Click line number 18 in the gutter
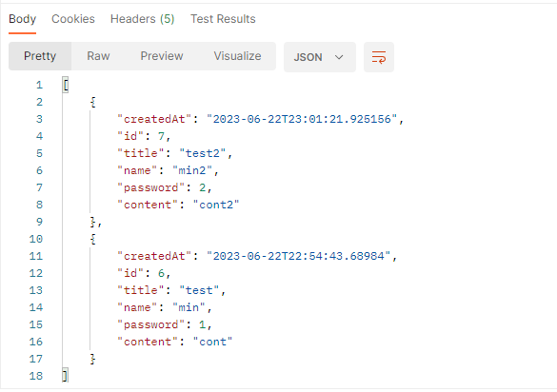Screen dimensions: 557x392 [36, 376]
